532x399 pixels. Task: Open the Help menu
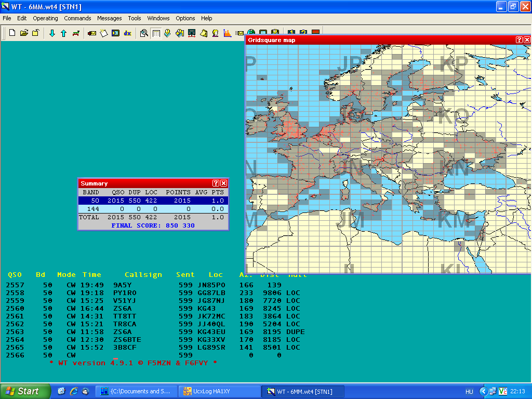206,18
